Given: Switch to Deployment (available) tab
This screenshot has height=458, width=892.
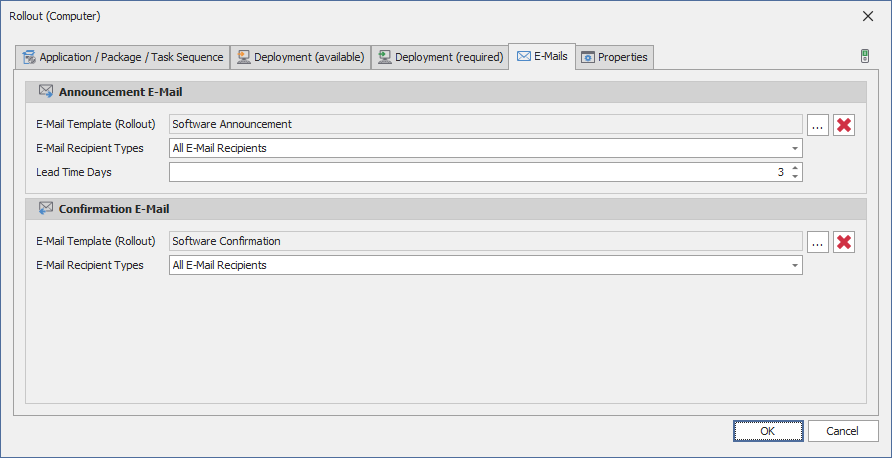Looking at the screenshot, I should (300, 57).
